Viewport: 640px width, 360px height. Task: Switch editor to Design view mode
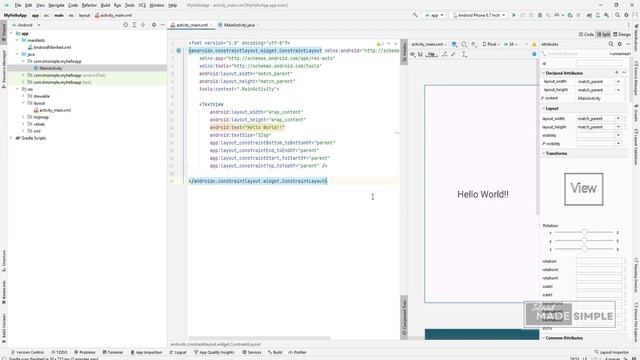pos(622,34)
